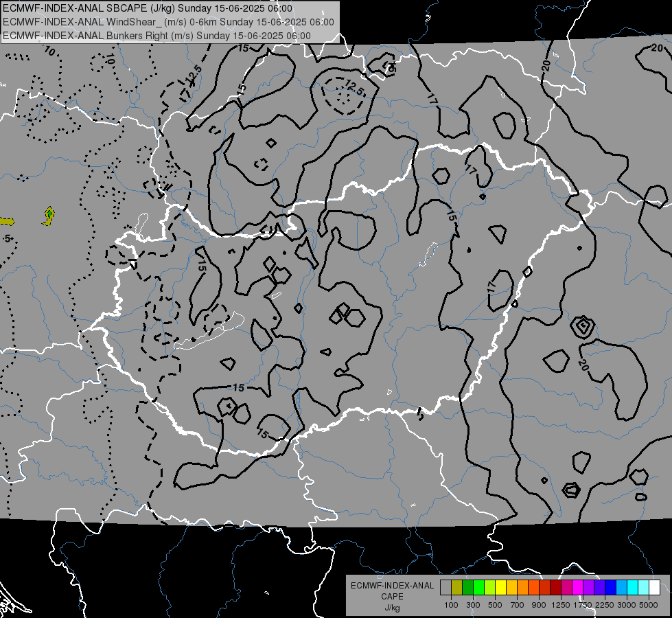
Task: Click the bright green legend swatch
Action: click(x=478, y=588)
